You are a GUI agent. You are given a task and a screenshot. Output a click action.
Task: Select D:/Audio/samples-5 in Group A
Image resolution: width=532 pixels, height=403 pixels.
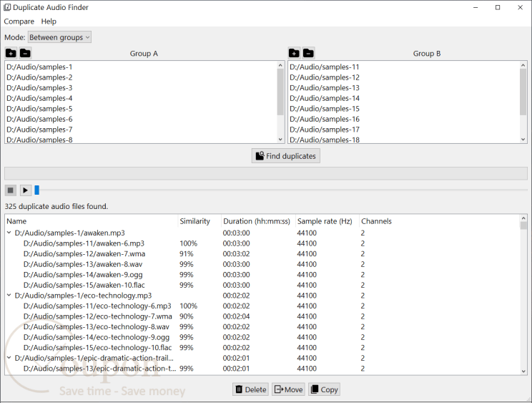coord(141,109)
